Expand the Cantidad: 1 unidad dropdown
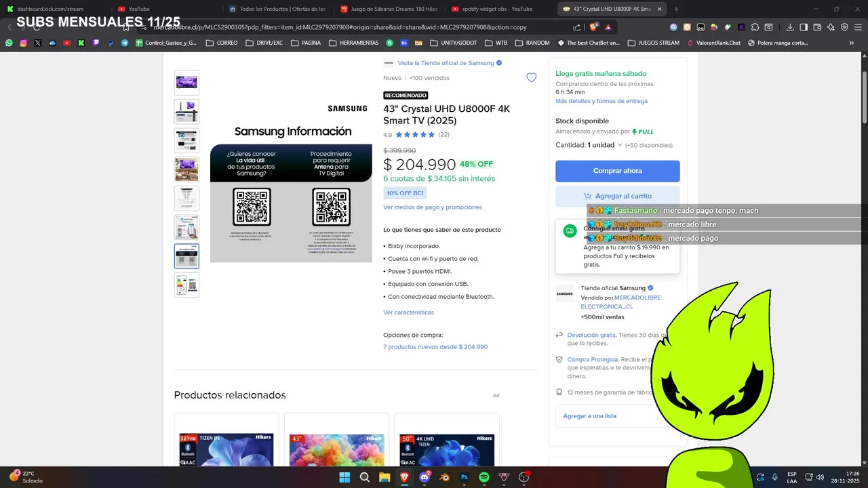Screen dimensions: 868x488 [589, 145]
